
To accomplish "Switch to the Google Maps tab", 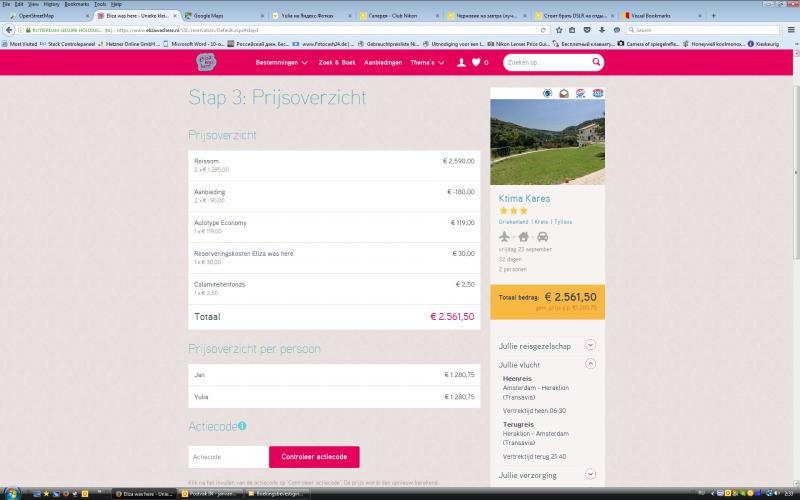I will pos(223,16).
